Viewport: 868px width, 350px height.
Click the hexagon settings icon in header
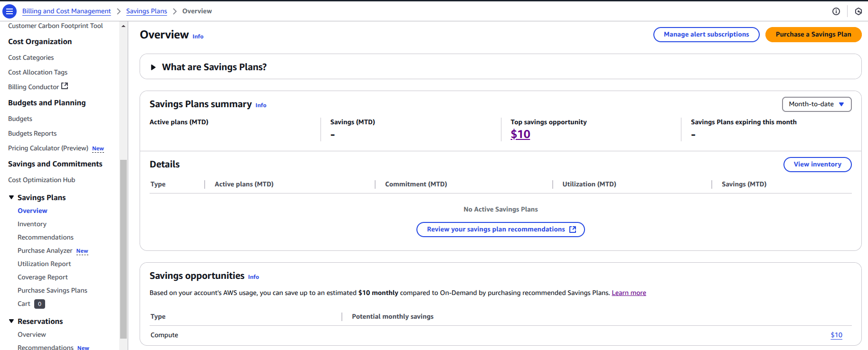pos(859,11)
